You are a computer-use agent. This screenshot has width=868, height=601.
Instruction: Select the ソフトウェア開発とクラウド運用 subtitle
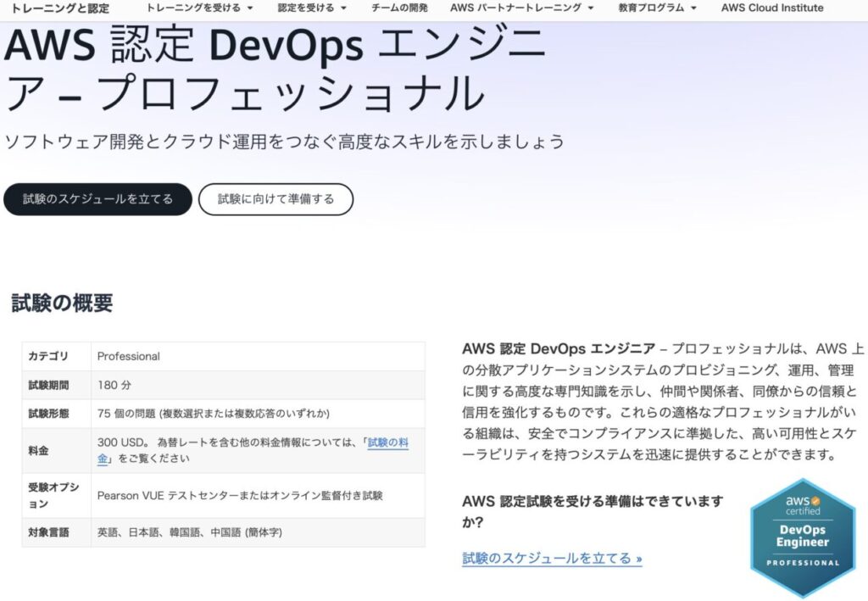(x=285, y=142)
